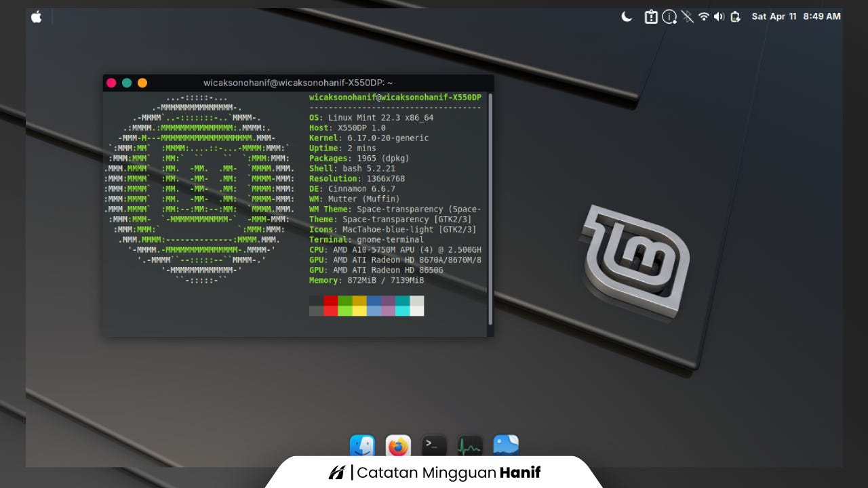Open the sound volume icon
868x488 pixels.
coord(719,17)
